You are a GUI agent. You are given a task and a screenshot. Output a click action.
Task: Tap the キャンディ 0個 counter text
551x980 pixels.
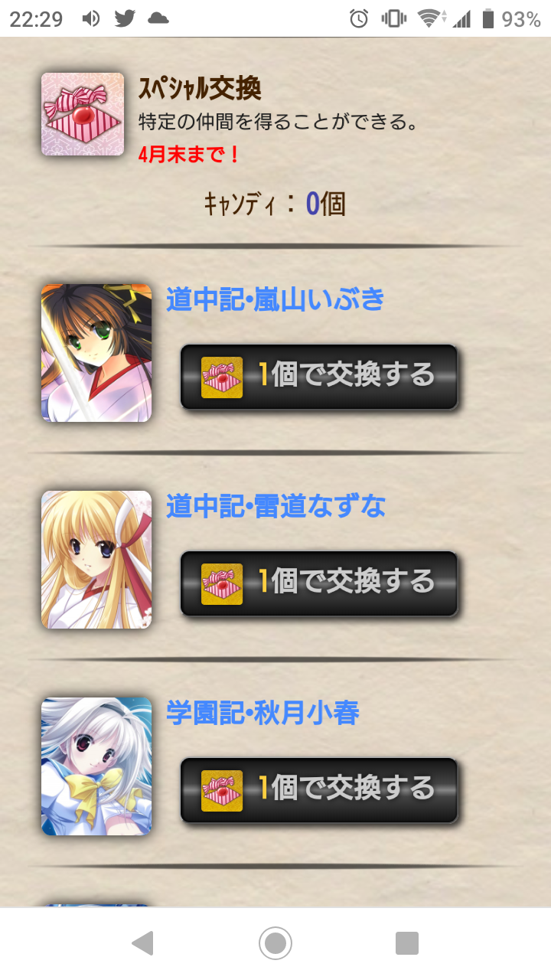click(x=275, y=204)
